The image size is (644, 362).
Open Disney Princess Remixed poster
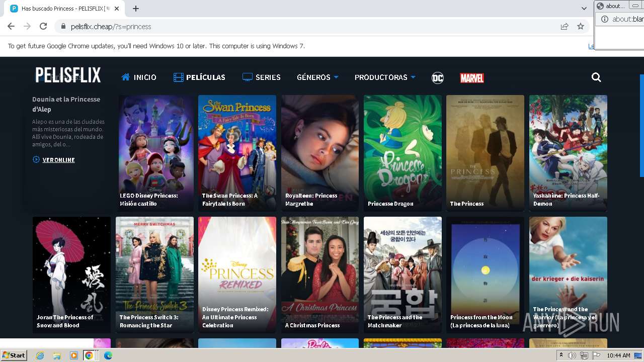coord(237,275)
